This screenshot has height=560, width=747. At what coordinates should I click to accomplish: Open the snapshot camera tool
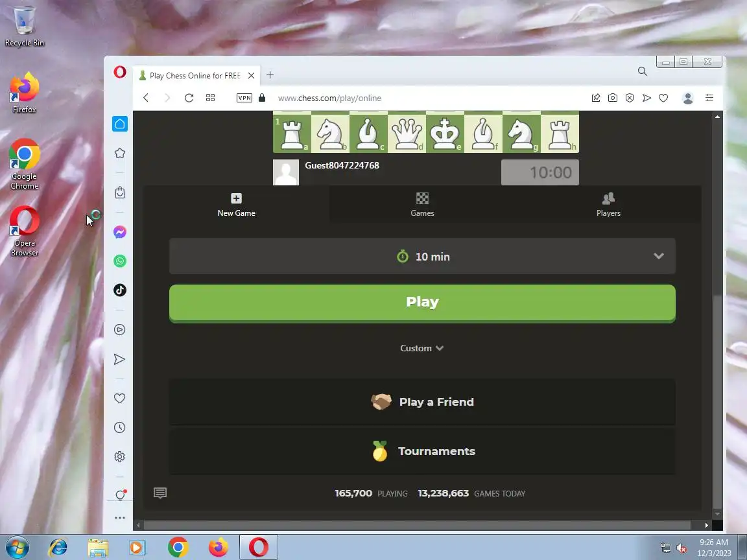pos(613,98)
